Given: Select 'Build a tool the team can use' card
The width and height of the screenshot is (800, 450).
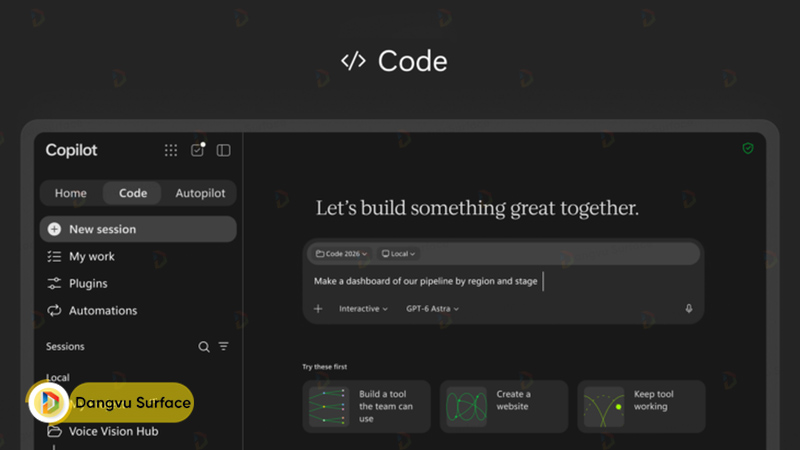Looking at the screenshot, I should click(366, 407).
